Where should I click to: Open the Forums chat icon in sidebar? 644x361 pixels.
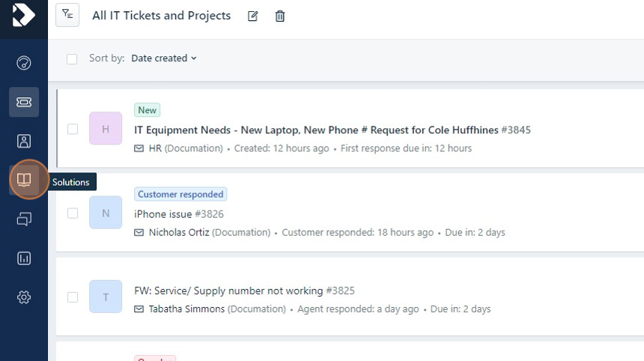click(x=24, y=219)
